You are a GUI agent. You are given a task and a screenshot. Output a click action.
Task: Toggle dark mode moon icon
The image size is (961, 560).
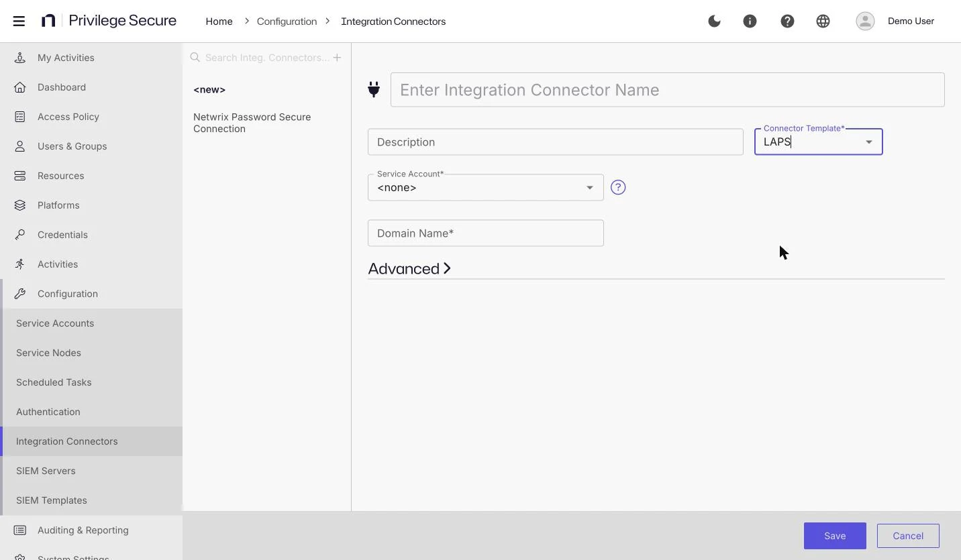coord(714,21)
